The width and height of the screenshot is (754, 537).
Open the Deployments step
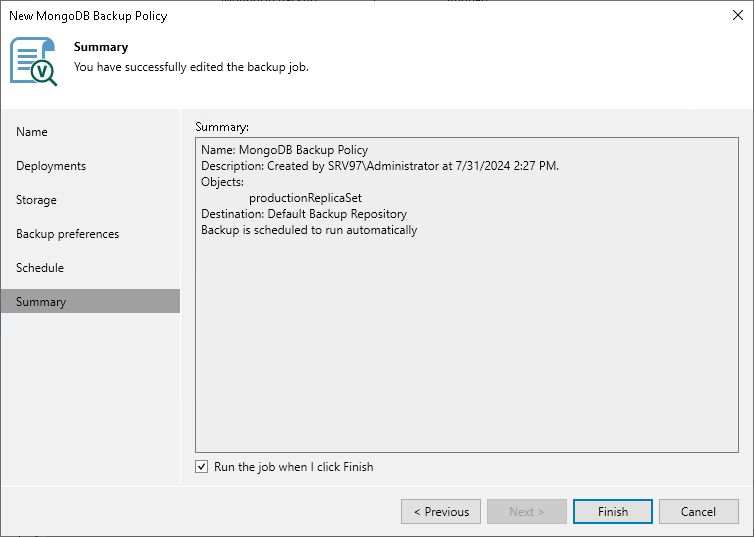click(51, 166)
